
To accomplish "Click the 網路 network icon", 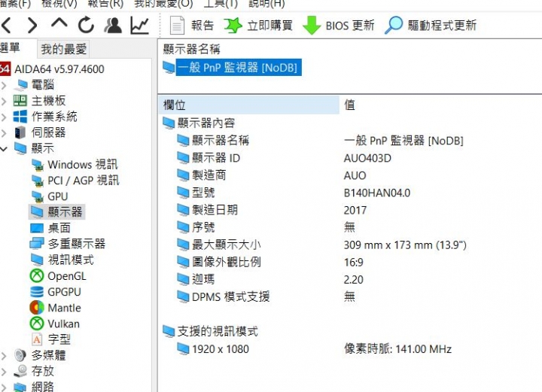I will coord(20,387).
